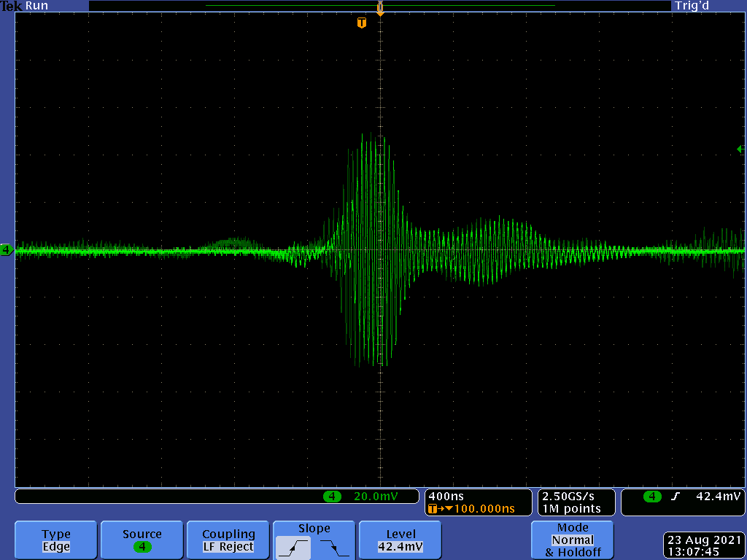Open the Coupling LF Reject menu
747x560 pixels.
228,540
